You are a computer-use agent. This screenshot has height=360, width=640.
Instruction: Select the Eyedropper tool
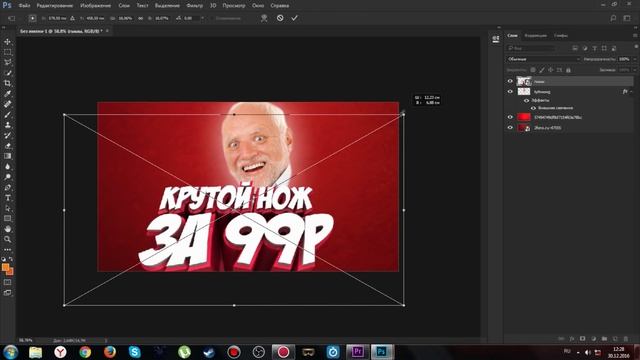coord(7,94)
